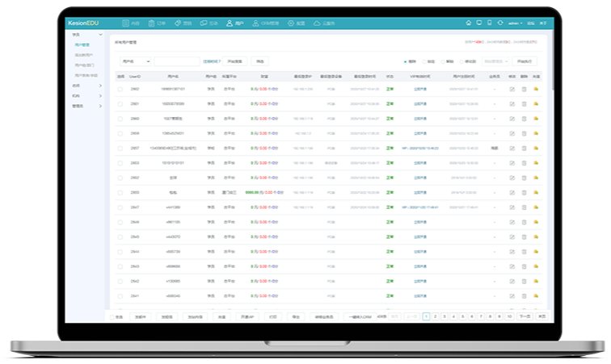The image size is (611, 364).
Task: Click the 开始执行 button at top right
Action: click(x=526, y=61)
